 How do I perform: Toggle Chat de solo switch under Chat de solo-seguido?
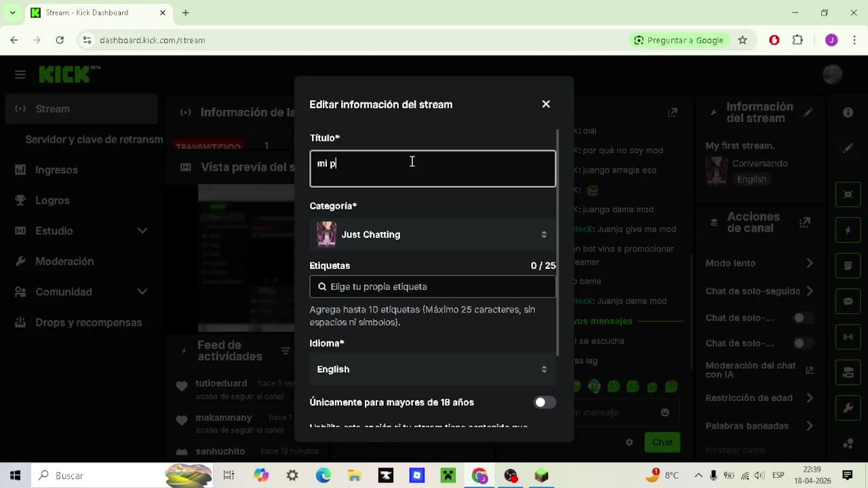coord(803,319)
